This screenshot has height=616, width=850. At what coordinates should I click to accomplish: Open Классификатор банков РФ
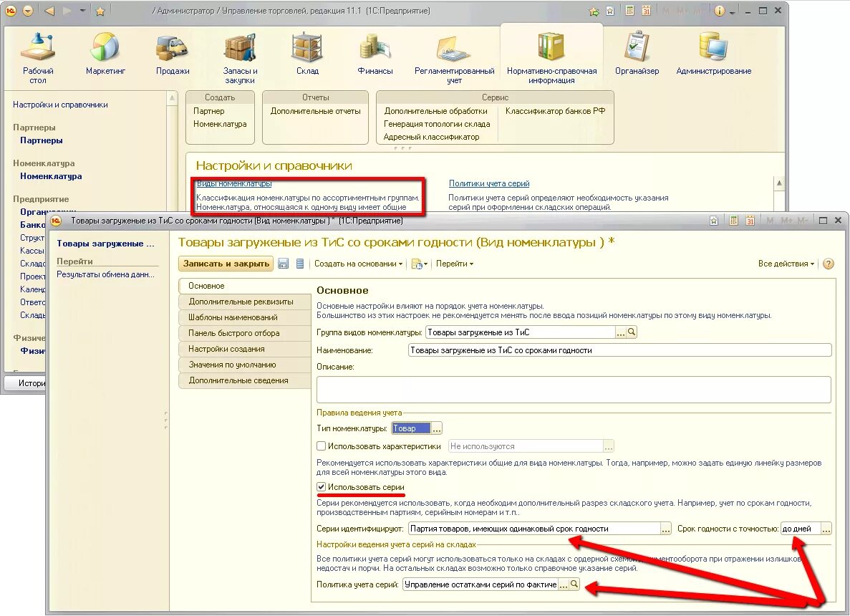tap(555, 111)
